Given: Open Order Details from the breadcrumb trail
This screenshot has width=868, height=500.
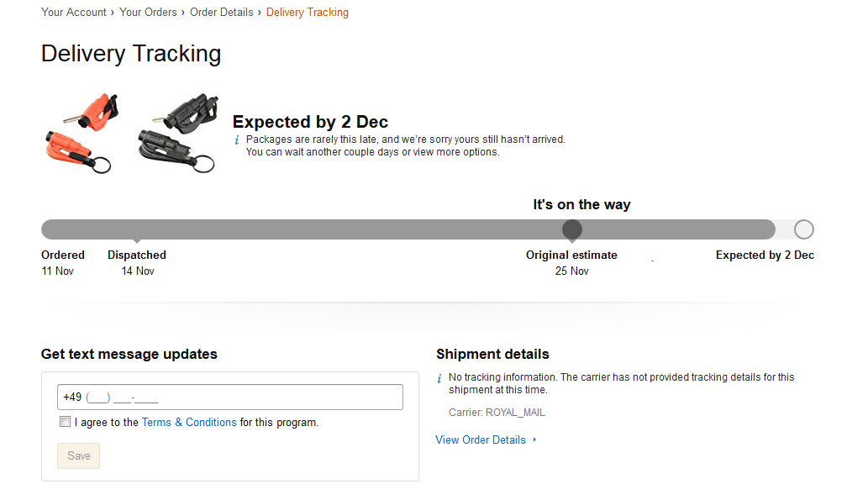Looking at the screenshot, I should [x=221, y=13].
